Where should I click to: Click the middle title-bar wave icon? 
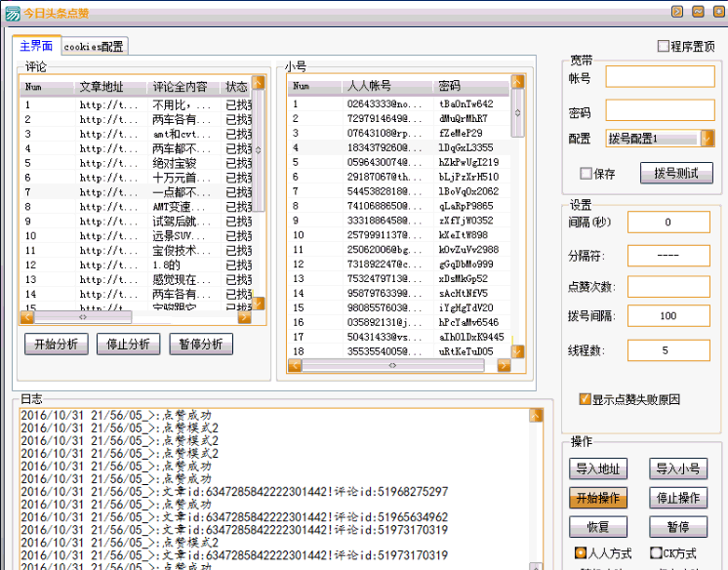[x=698, y=11]
